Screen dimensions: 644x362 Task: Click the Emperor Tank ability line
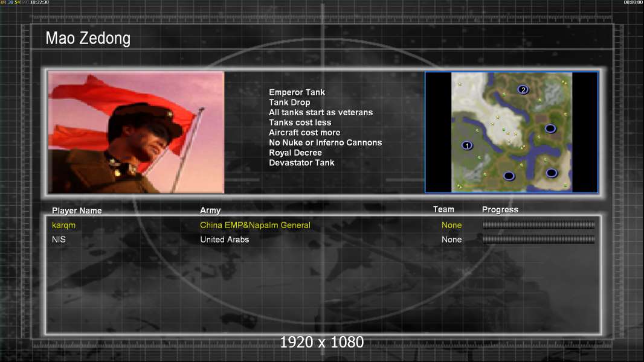297,92
